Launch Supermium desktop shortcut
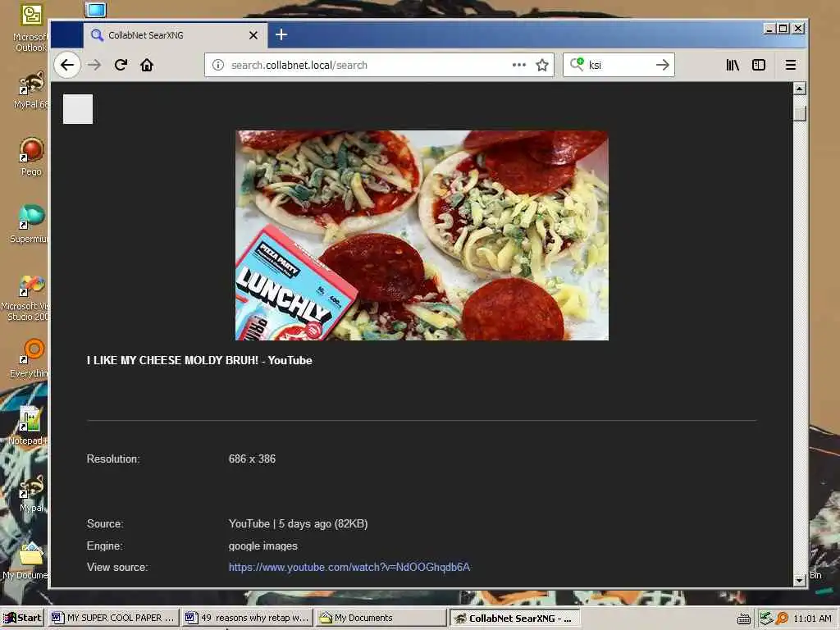Viewport: 840px width, 630px height. click(x=30, y=225)
